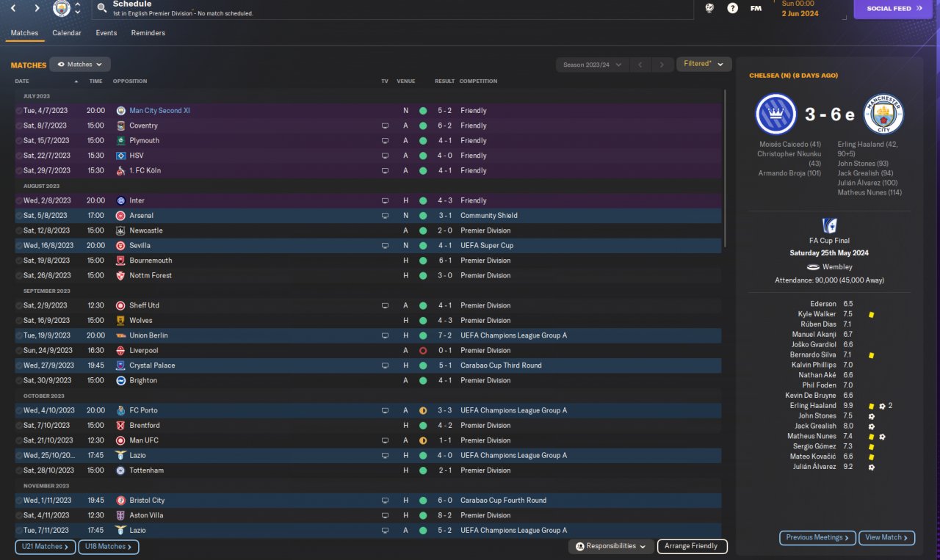The image size is (940, 560).
Task: Switch to the Events tab
Action: 106,33
